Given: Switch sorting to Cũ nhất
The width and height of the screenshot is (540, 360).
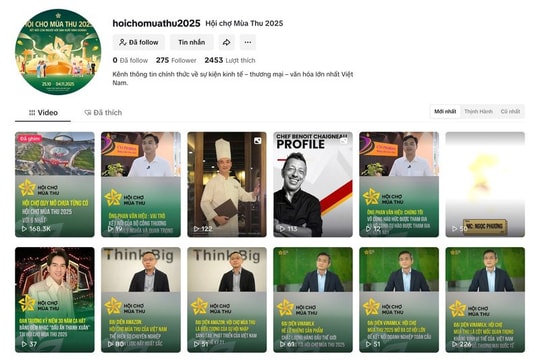Looking at the screenshot, I should tap(510, 112).
